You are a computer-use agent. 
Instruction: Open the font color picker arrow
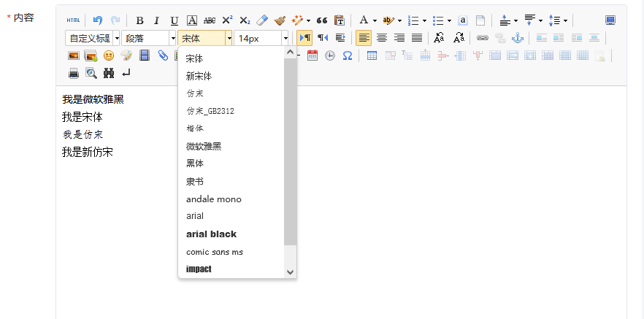click(x=375, y=20)
